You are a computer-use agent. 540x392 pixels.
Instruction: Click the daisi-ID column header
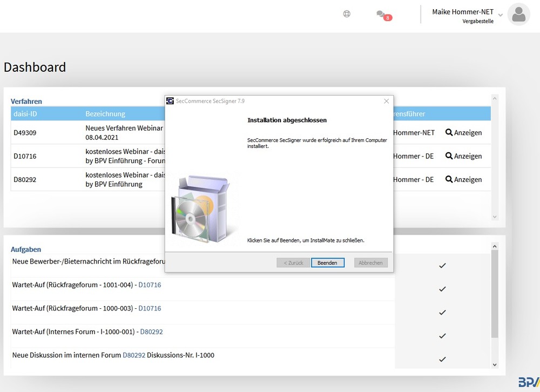pos(25,114)
